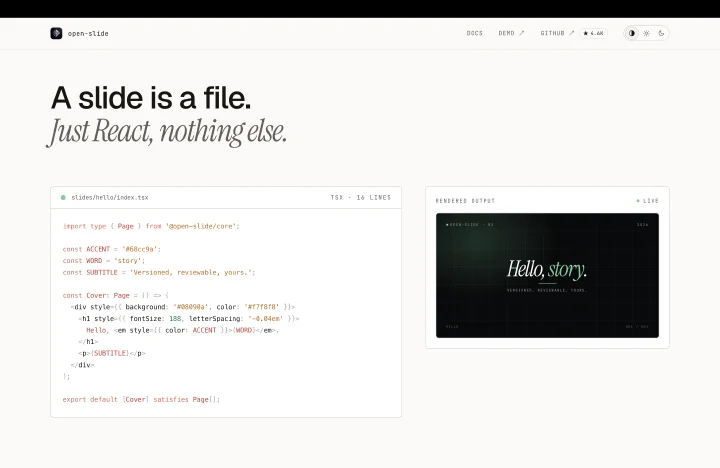Click the external arrow beside GITHUB

572,33
